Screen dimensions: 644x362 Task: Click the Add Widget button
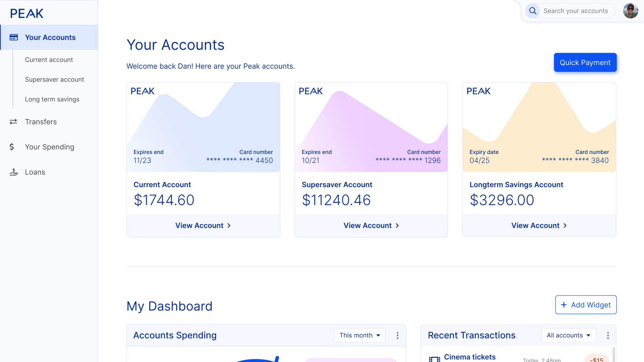click(586, 305)
